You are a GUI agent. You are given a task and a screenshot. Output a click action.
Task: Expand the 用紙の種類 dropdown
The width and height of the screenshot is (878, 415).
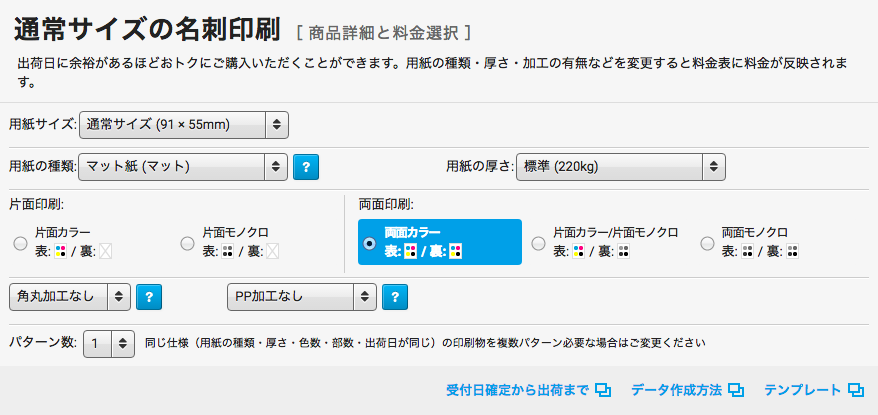pyautogui.click(x=184, y=166)
